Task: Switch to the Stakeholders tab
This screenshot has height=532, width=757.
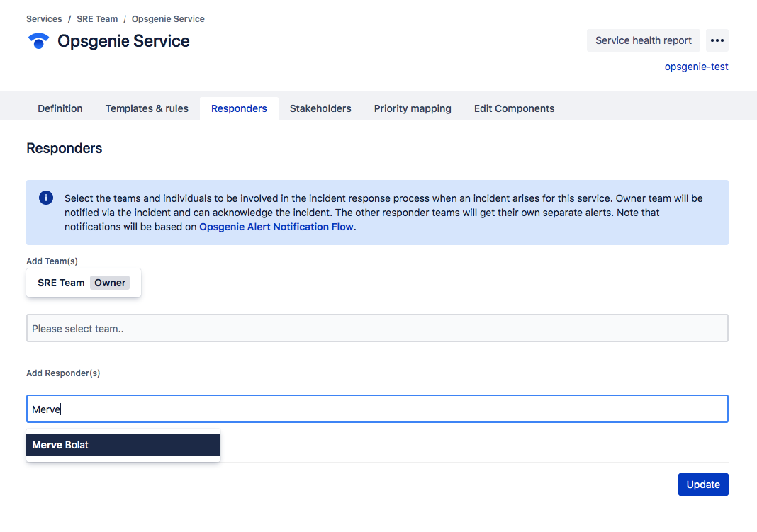Action: coord(320,108)
